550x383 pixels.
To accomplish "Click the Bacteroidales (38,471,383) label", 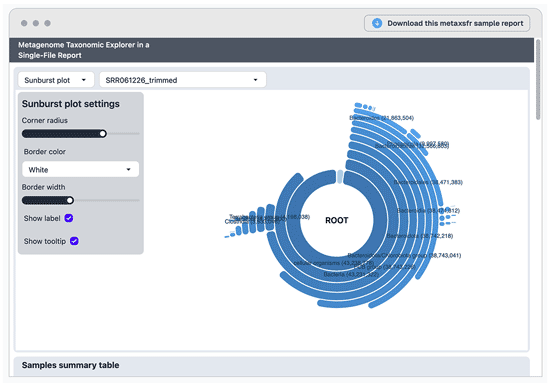I will point(428,182).
